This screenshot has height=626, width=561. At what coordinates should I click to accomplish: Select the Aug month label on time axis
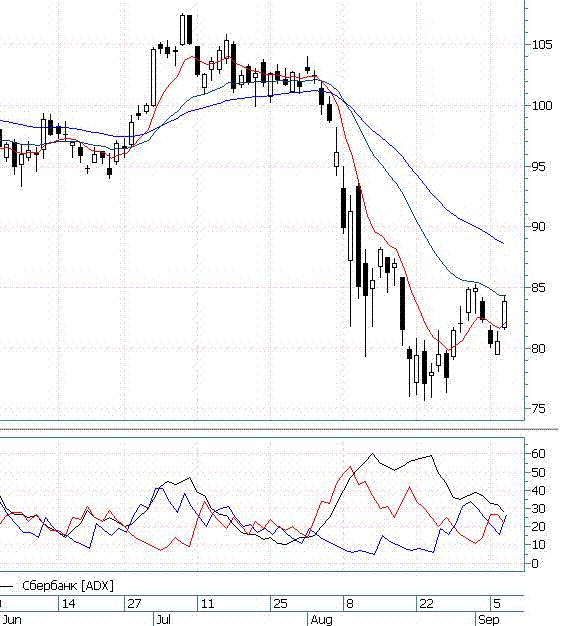[x=321, y=620]
